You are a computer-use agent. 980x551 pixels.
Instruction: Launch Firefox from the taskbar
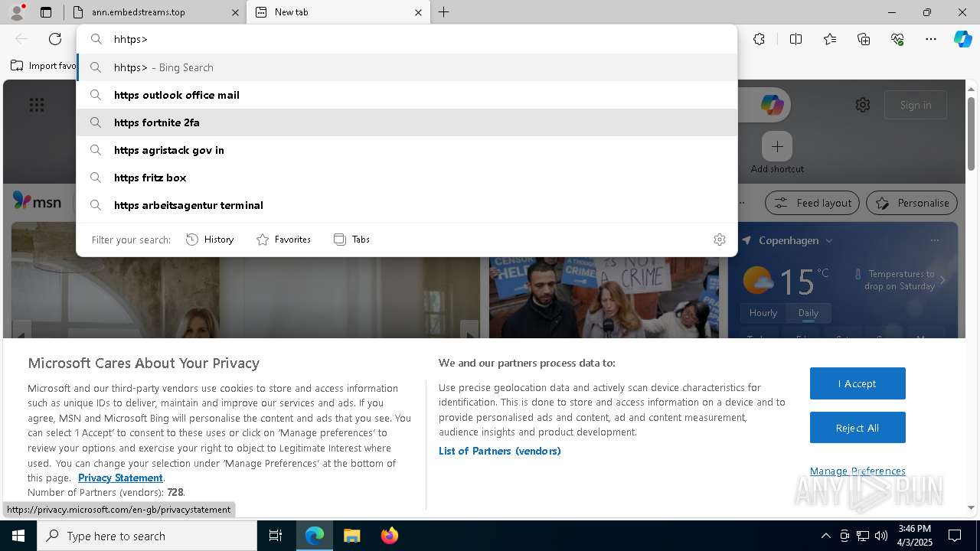390,536
